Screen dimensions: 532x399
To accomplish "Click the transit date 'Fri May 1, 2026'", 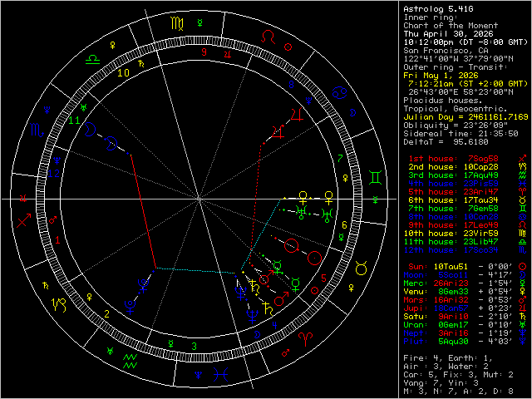I will [441, 76].
